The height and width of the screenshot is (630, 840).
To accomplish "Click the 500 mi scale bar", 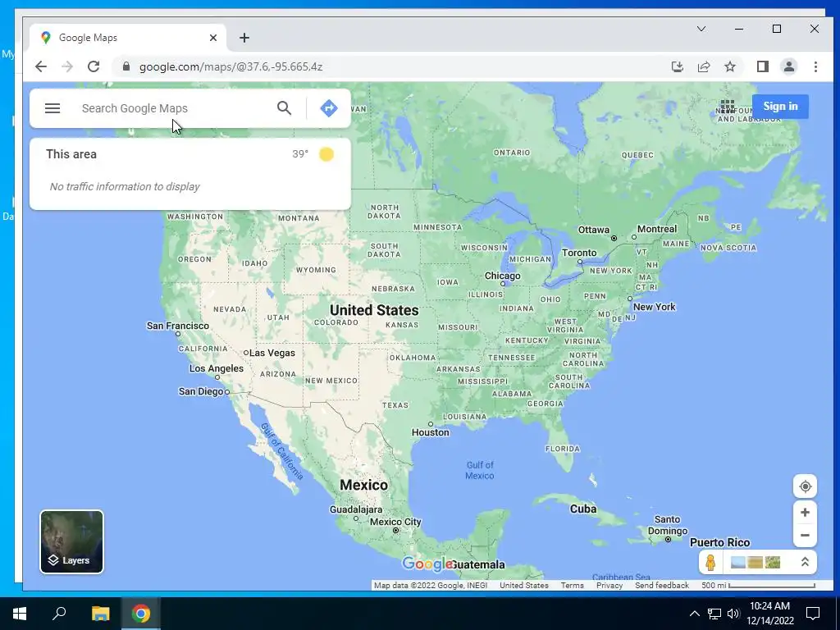I will [x=758, y=586].
